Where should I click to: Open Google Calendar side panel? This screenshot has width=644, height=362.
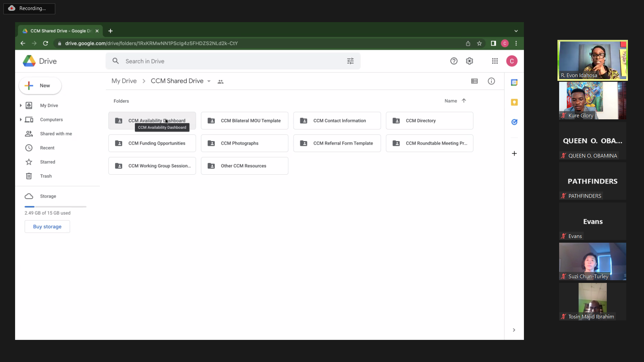pos(514,82)
